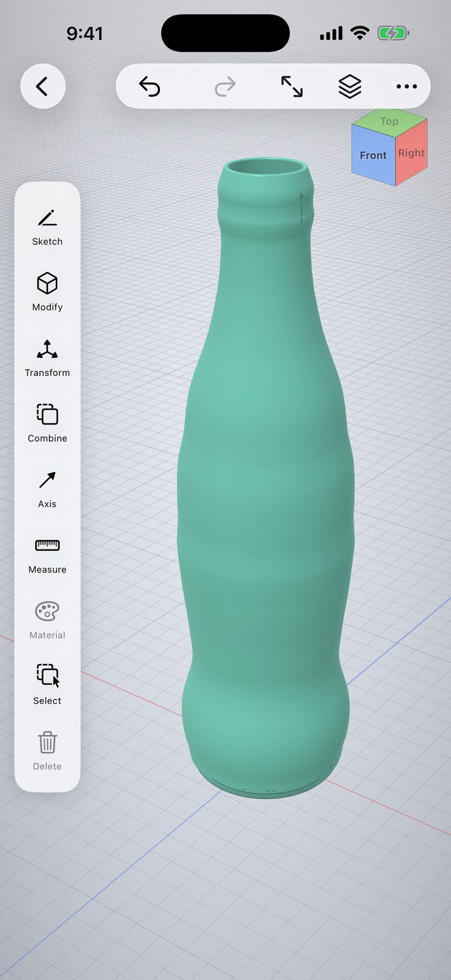This screenshot has width=451, height=980.
Task: Open the Material palette tool
Action: [47, 620]
